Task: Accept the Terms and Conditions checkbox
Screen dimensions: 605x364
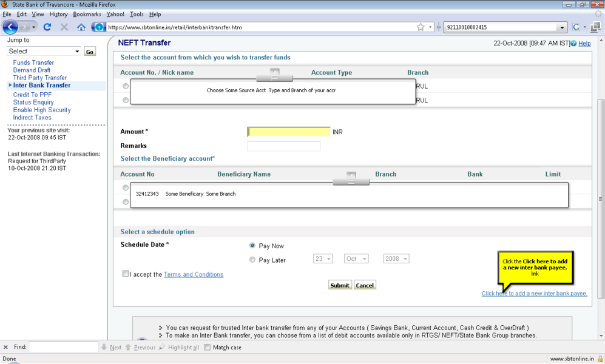Action: pyautogui.click(x=126, y=274)
